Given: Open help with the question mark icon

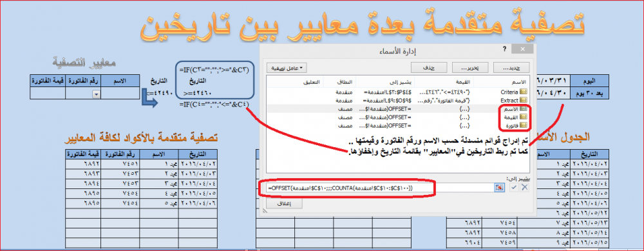Looking at the screenshot, I should [x=504, y=48].
